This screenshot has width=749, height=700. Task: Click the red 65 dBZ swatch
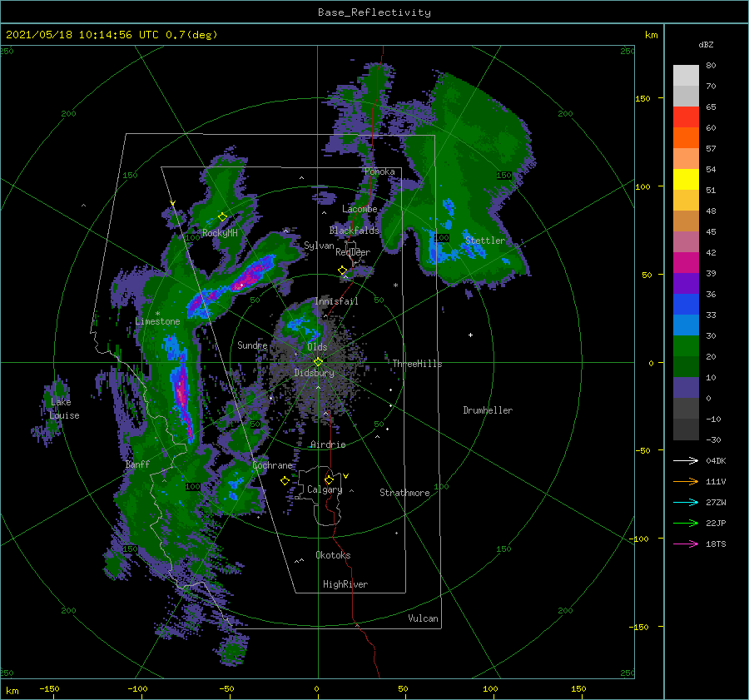point(686,117)
